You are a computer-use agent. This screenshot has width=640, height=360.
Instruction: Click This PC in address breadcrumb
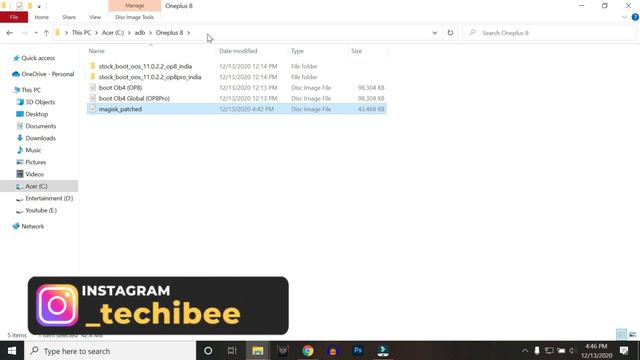[x=82, y=33]
